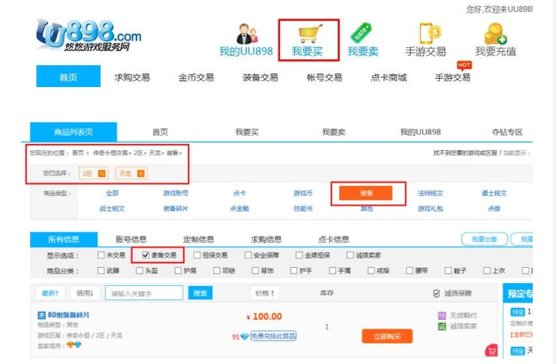Screen dimensions: 556x364
Task: Click the blue icon before 80级装备碎片
Action: pyautogui.click(x=41, y=315)
